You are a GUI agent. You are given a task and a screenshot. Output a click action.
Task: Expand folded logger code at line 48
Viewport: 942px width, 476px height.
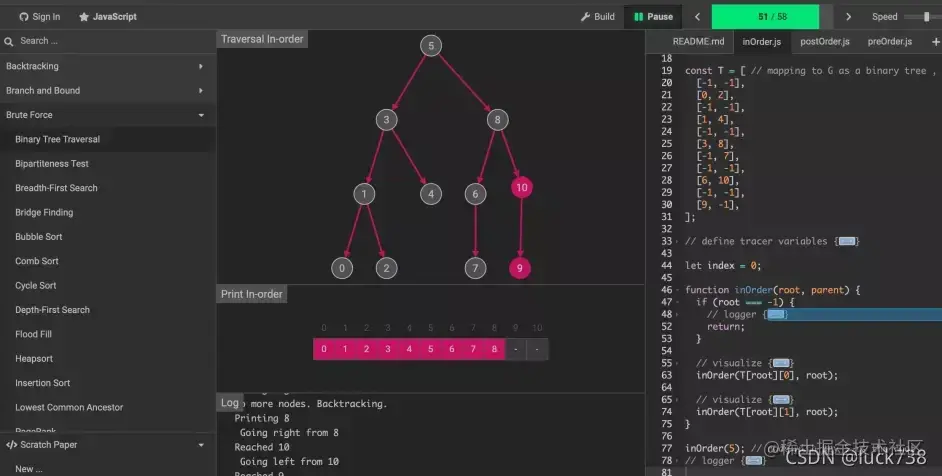tap(776, 314)
